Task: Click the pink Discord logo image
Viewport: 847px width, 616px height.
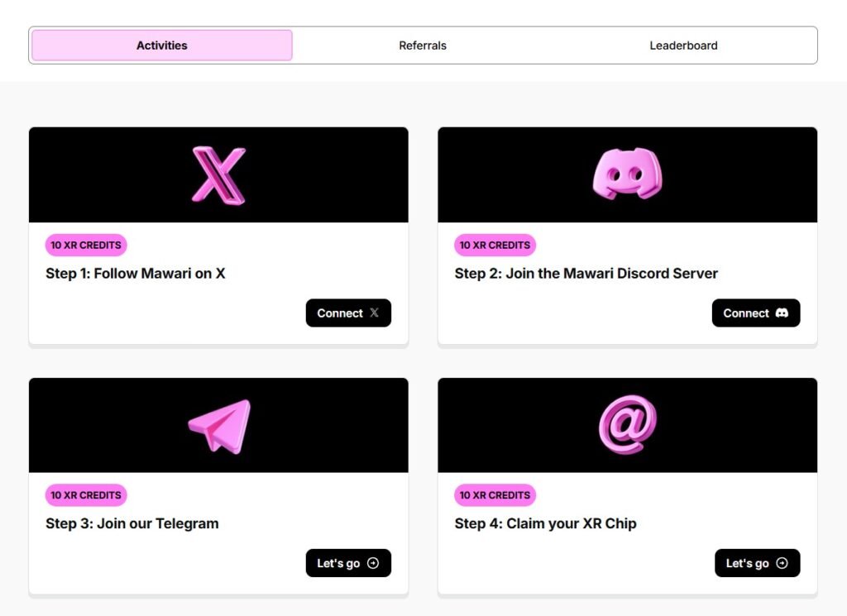Action: point(627,174)
